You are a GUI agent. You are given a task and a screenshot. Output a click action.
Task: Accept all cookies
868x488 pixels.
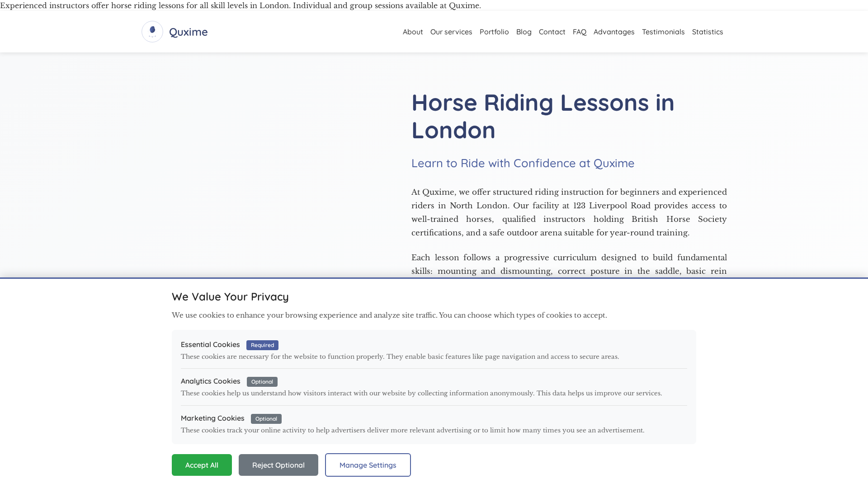[x=202, y=465]
